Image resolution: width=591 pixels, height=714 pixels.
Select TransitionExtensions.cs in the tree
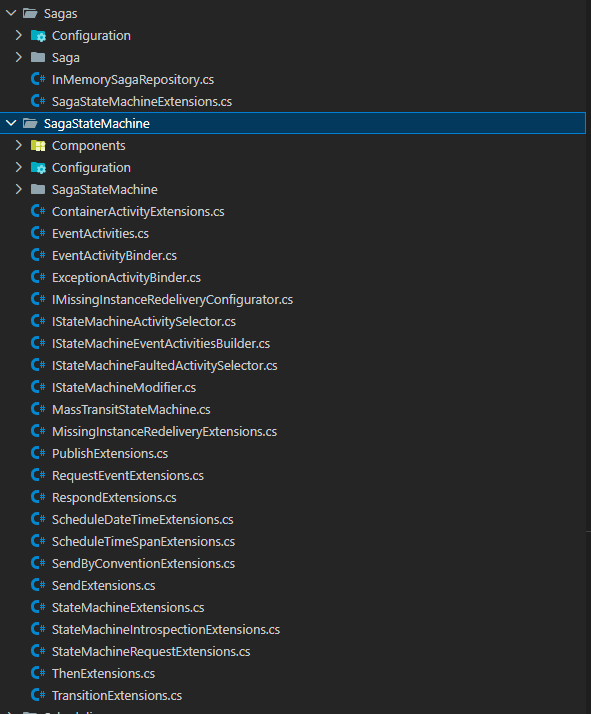click(x=117, y=695)
